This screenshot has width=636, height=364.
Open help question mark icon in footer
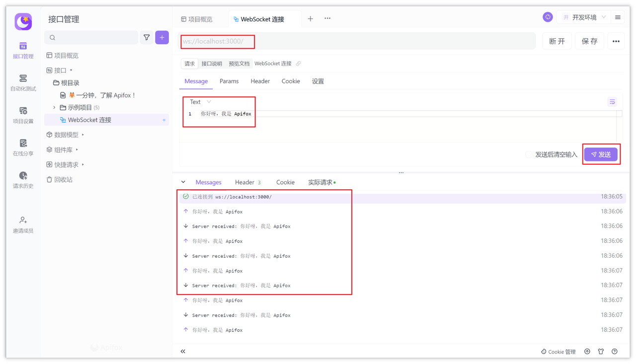point(615,352)
